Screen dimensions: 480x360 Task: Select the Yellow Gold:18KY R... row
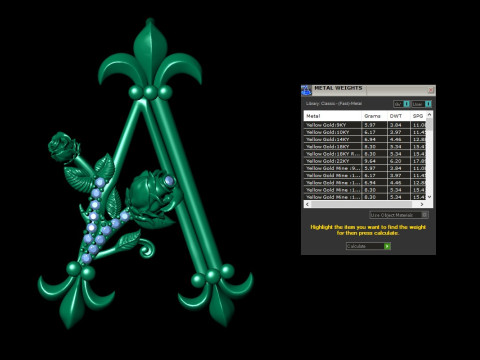click(x=365, y=154)
